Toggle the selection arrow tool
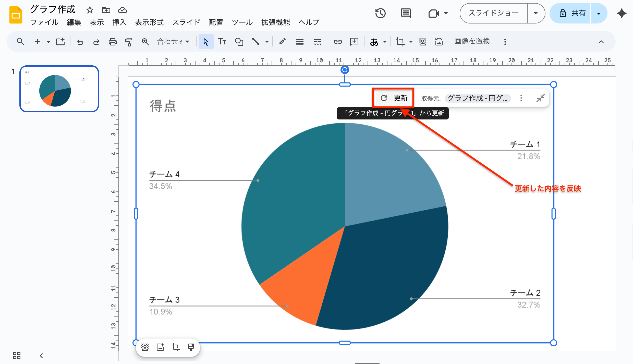This screenshot has width=633, height=364. click(206, 41)
